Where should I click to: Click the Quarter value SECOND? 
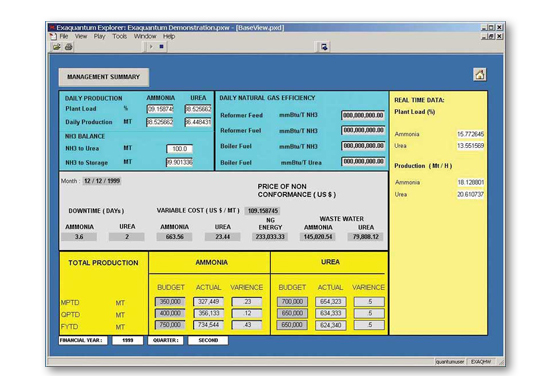click(x=208, y=340)
